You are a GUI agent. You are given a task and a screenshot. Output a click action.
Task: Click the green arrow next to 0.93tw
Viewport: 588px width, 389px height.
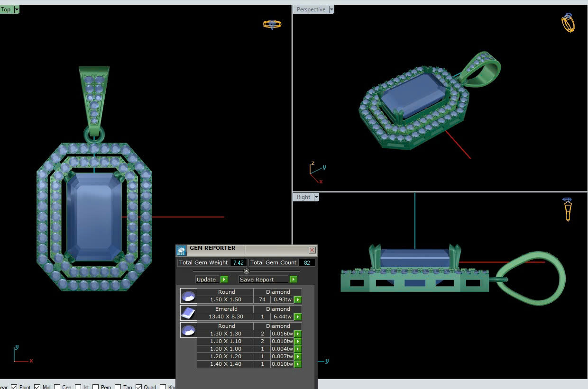pyautogui.click(x=298, y=299)
